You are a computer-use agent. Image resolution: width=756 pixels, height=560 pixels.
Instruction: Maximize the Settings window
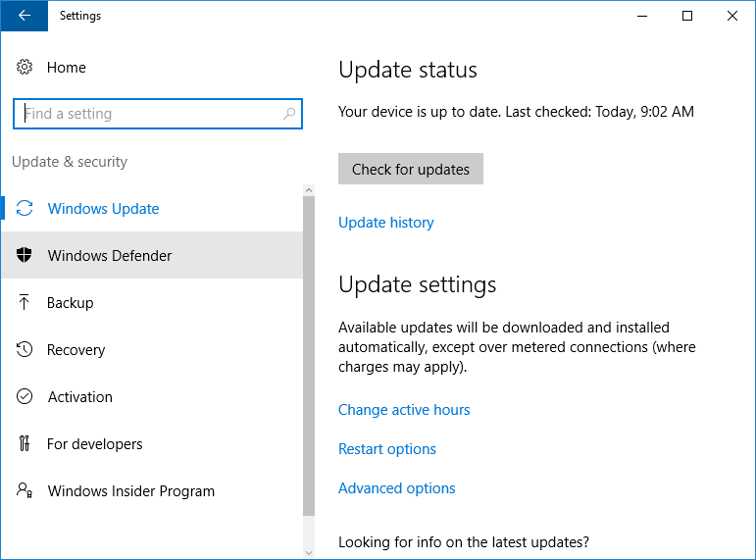(x=687, y=16)
